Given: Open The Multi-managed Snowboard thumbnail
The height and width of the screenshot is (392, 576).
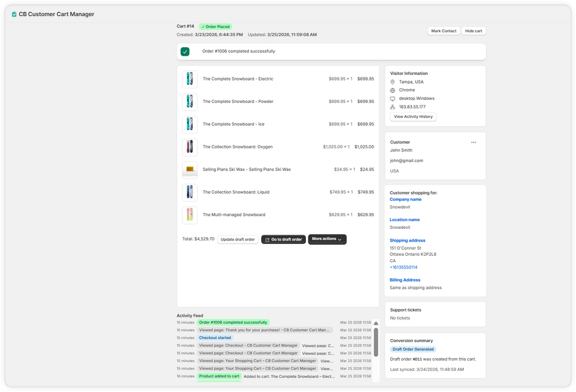Looking at the screenshot, I should [189, 215].
